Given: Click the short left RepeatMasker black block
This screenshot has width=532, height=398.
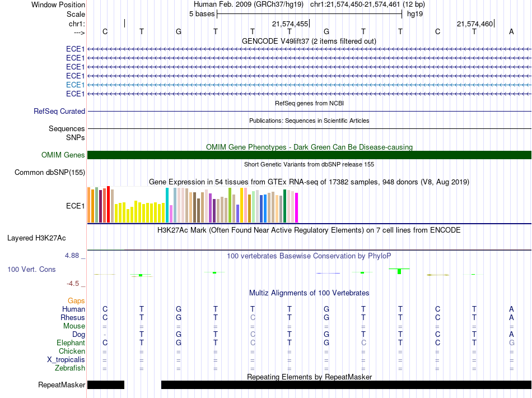Looking at the screenshot, I should (106, 385).
